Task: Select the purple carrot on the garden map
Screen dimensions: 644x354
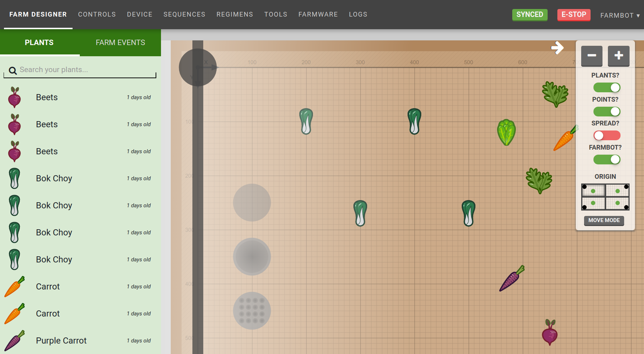Action: tap(512, 278)
